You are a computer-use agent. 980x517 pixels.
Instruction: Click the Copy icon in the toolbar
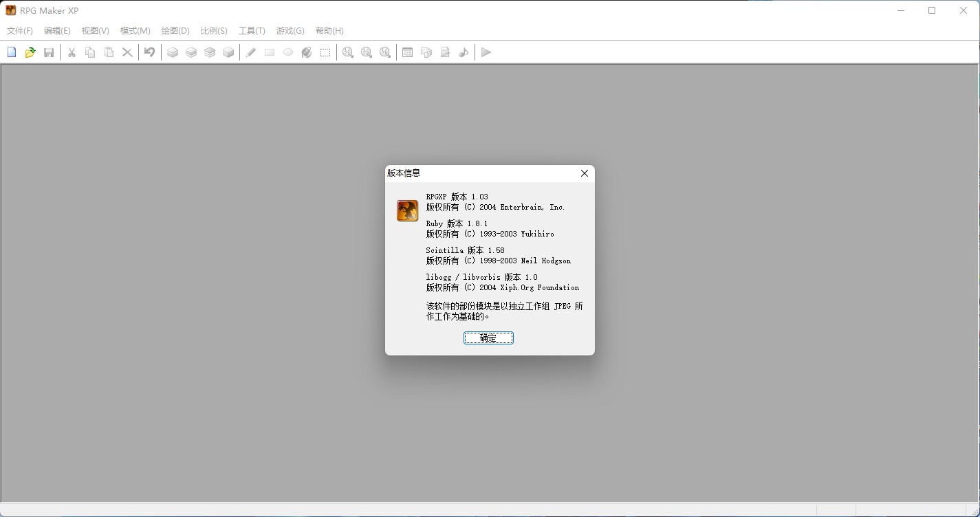[x=90, y=52]
